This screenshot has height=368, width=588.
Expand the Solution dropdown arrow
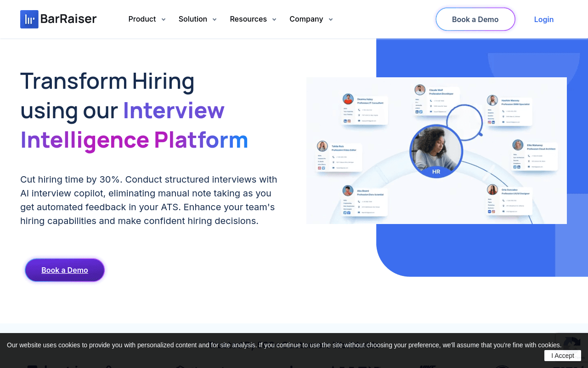(x=214, y=19)
